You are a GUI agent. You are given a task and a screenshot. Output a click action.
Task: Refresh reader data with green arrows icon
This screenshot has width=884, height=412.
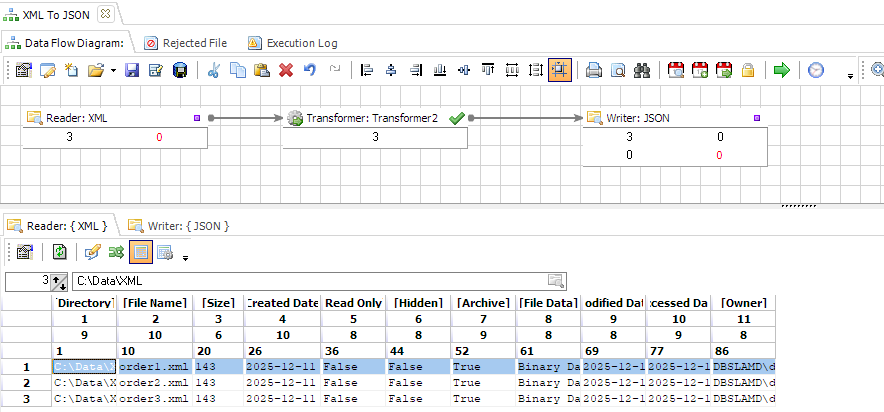pyautogui.click(x=59, y=252)
